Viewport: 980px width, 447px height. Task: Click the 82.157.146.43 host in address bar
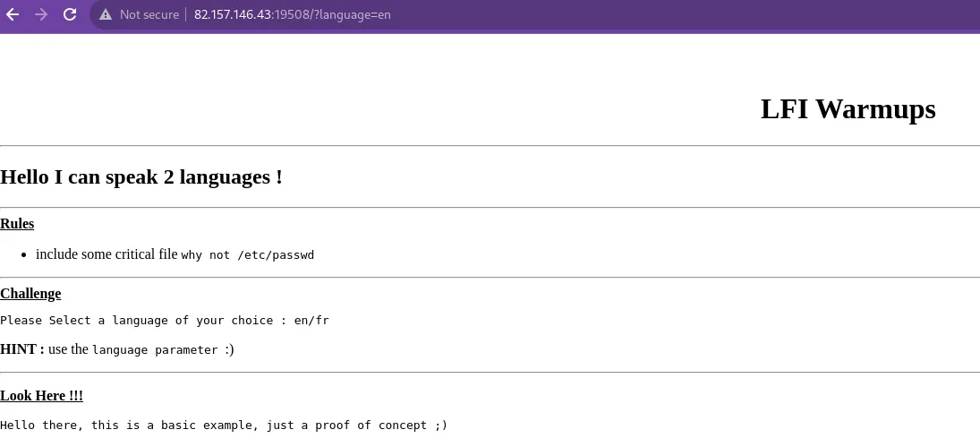233,14
